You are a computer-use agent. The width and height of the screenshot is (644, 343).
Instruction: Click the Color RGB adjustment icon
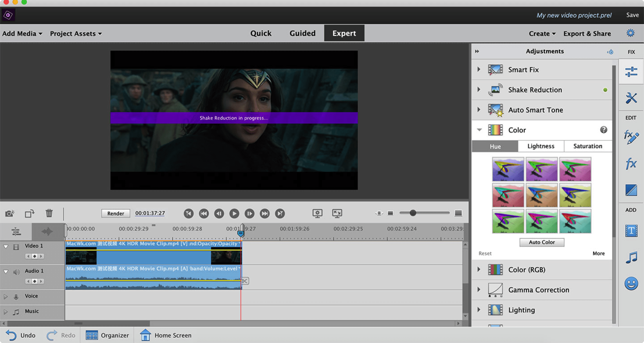click(x=495, y=269)
